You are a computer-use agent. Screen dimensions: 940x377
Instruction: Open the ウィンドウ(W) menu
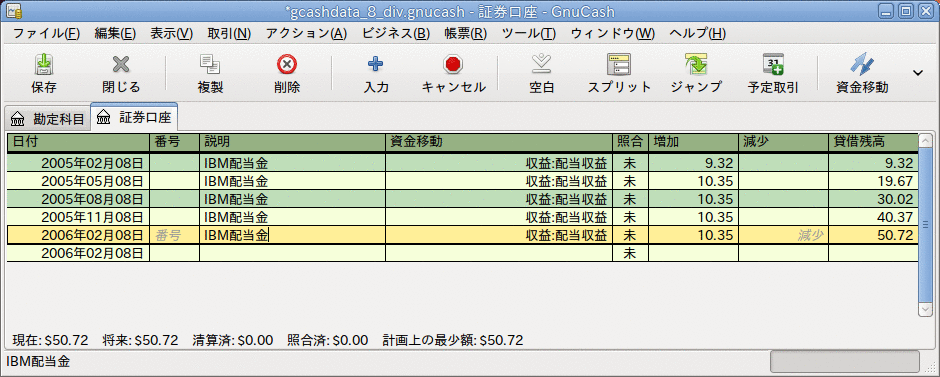click(613, 34)
